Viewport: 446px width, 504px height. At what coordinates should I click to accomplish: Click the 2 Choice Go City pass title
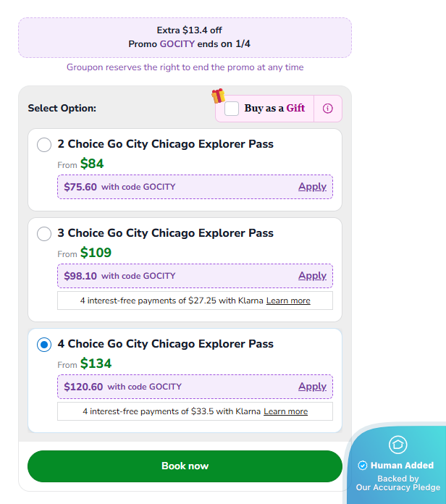pos(165,144)
